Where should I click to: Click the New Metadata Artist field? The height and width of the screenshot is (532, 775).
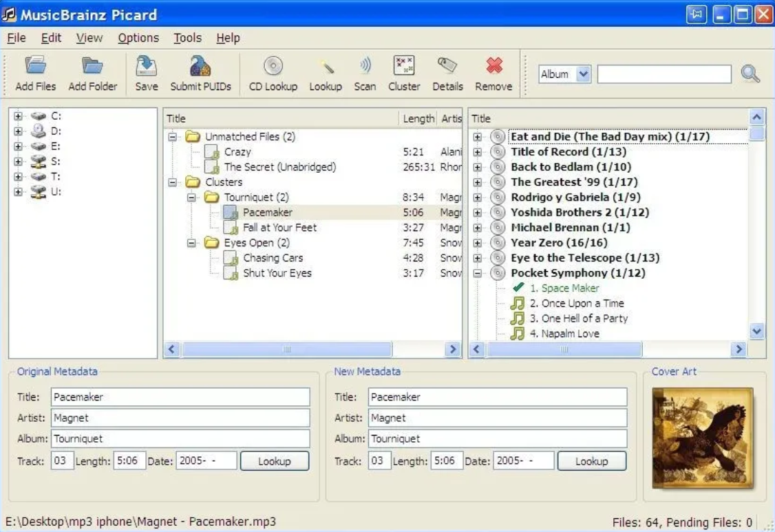point(497,418)
